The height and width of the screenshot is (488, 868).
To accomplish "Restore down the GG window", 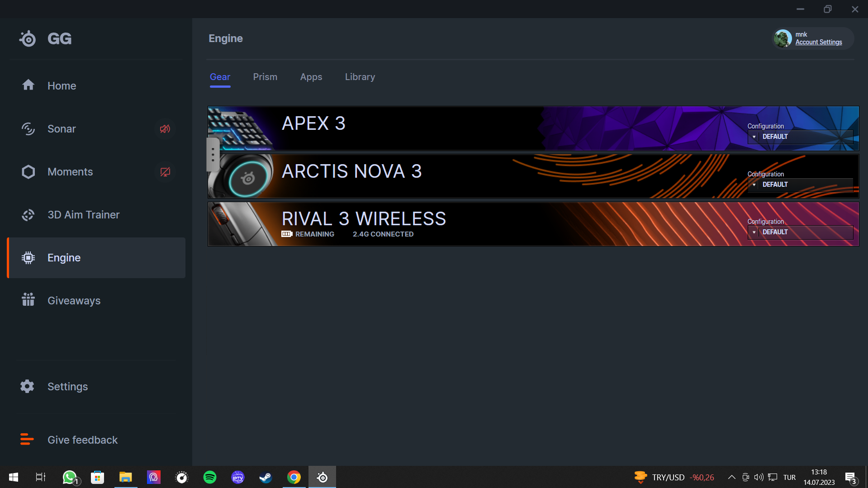I will tap(827, 9).
